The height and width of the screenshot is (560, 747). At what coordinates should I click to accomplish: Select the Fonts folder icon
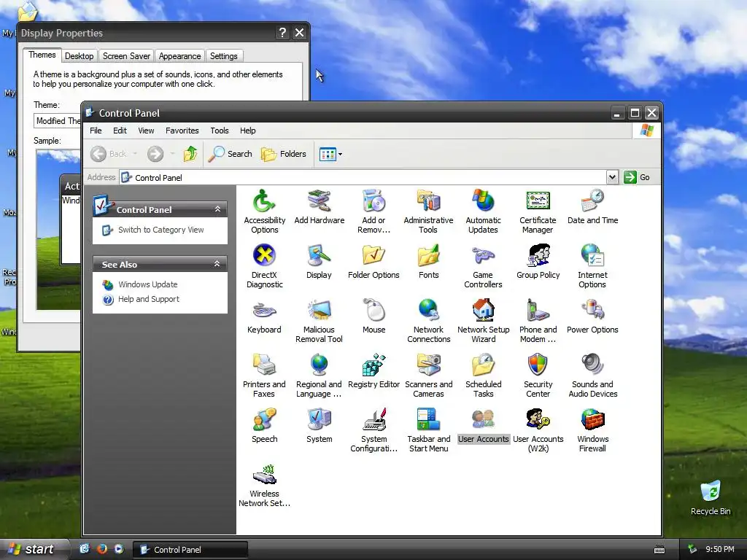point(428,256)
